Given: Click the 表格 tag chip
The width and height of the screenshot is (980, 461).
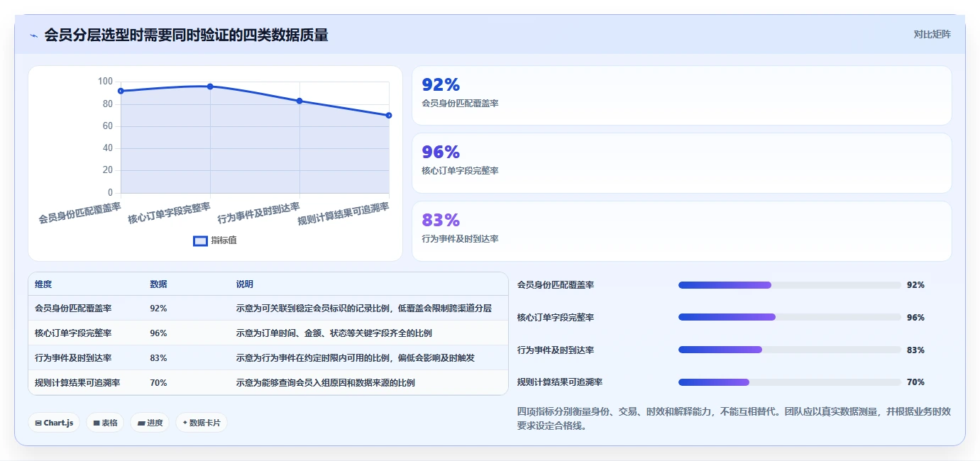Looking at the screenshot, I should [x=105, y=423].
